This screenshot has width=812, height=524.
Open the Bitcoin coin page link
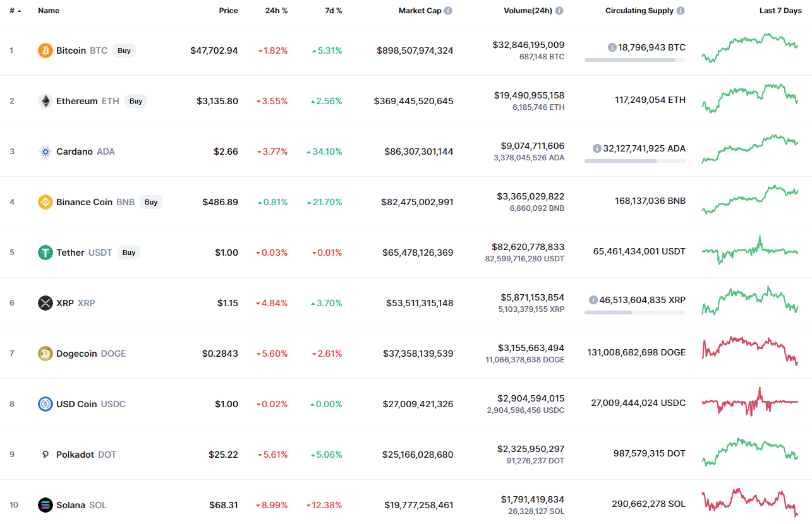pyautogui.click(x=71, y=51)
